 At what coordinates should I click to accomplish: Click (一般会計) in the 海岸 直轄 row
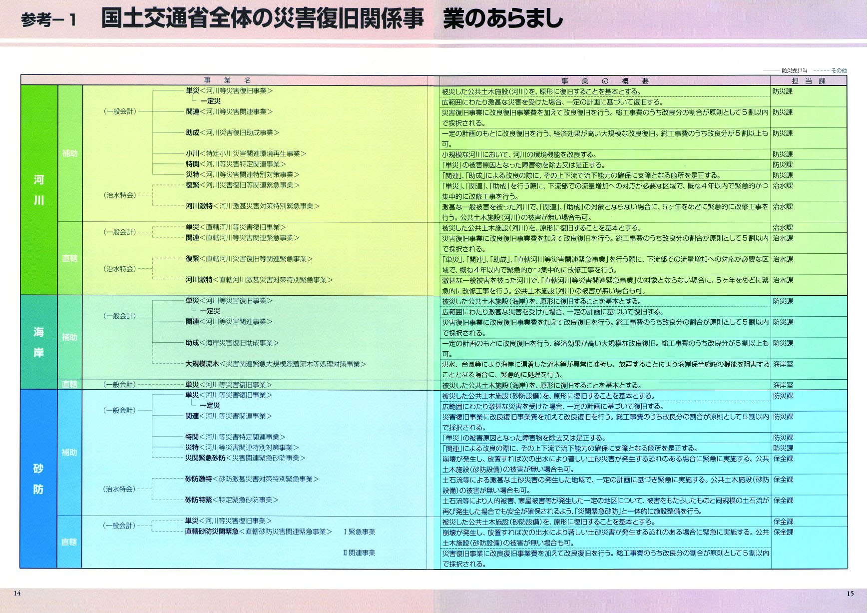click(x=119, y=385)
